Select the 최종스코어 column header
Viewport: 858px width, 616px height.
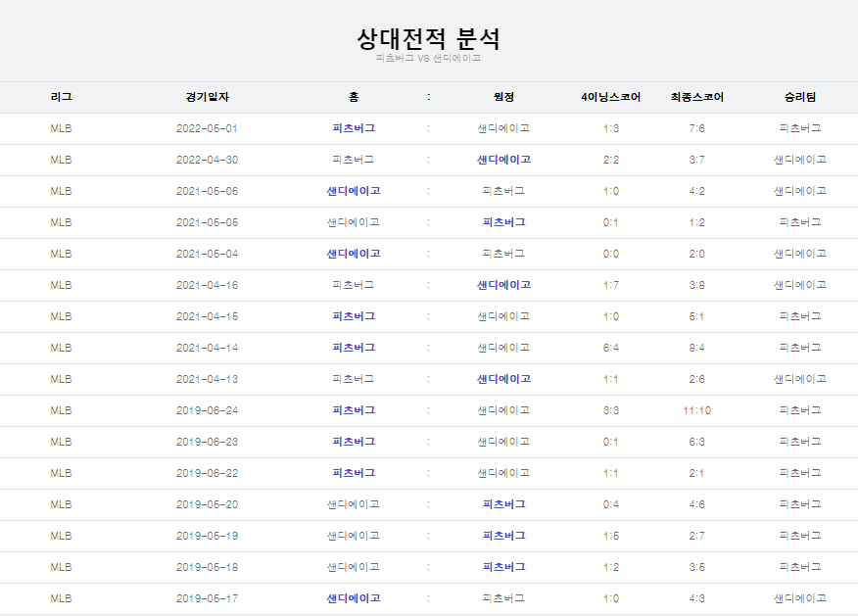pyautogui.click(x=697, y=97)
